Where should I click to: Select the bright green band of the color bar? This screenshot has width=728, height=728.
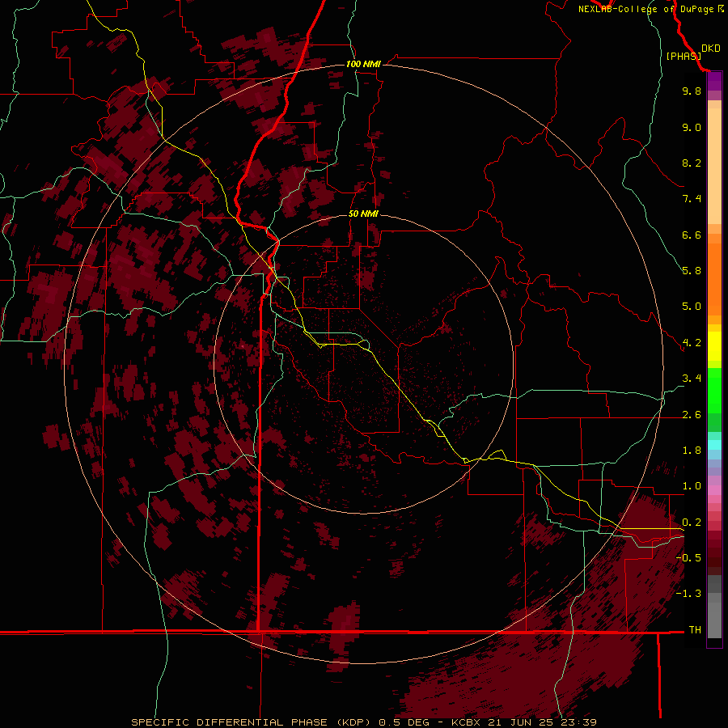tap(714, 390)
